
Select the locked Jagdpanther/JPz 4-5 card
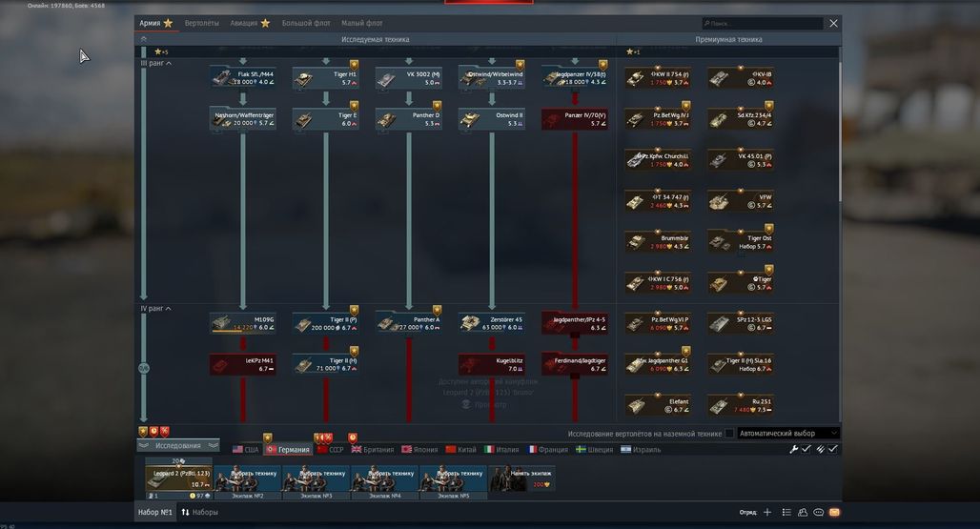[575, 323]
